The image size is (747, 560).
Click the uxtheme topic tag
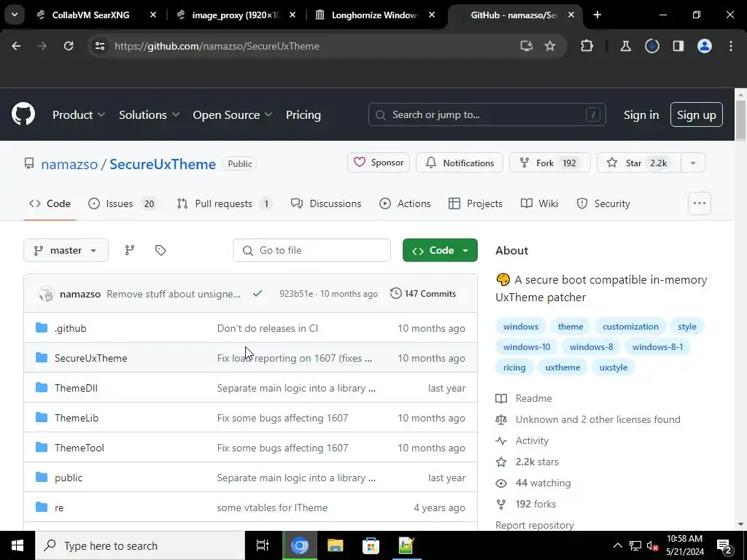pyautogui.click(x=562, y=367)
